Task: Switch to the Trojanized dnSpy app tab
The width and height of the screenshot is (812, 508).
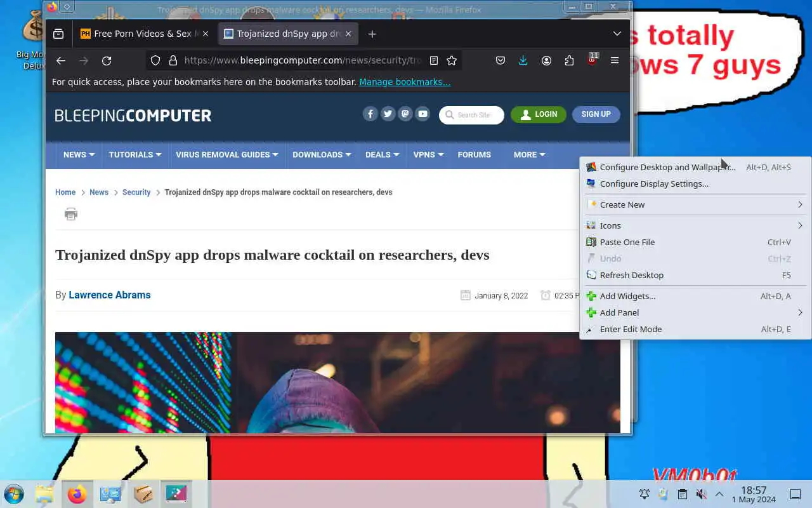Action: pyautogui.click(x=289, y=34)
